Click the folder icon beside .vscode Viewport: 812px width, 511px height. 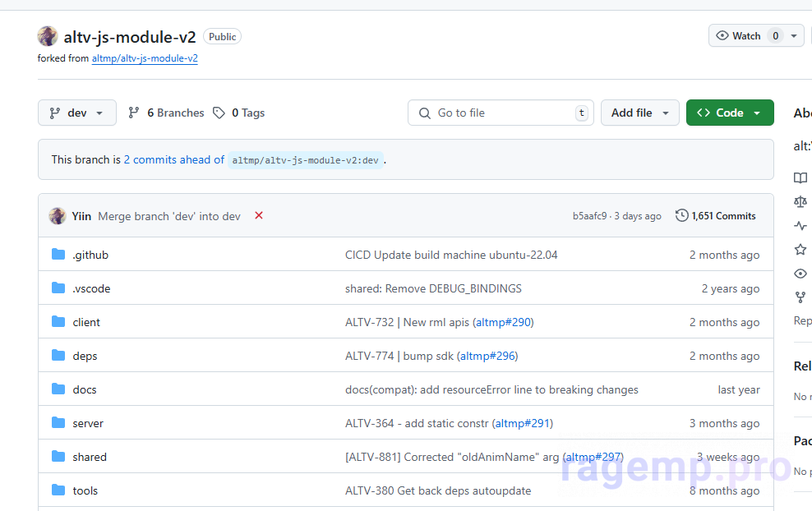click(x=58, y=288)
